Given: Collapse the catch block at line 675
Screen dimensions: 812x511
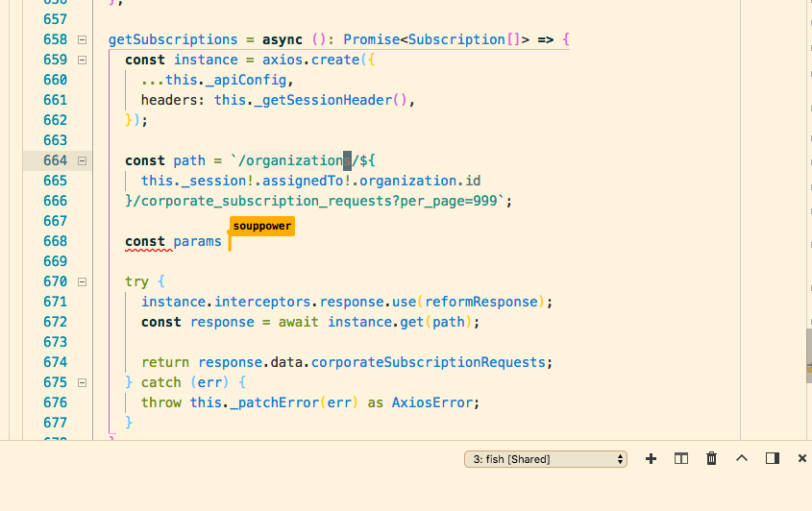Looking at the screenshot, I should (82, 383).
